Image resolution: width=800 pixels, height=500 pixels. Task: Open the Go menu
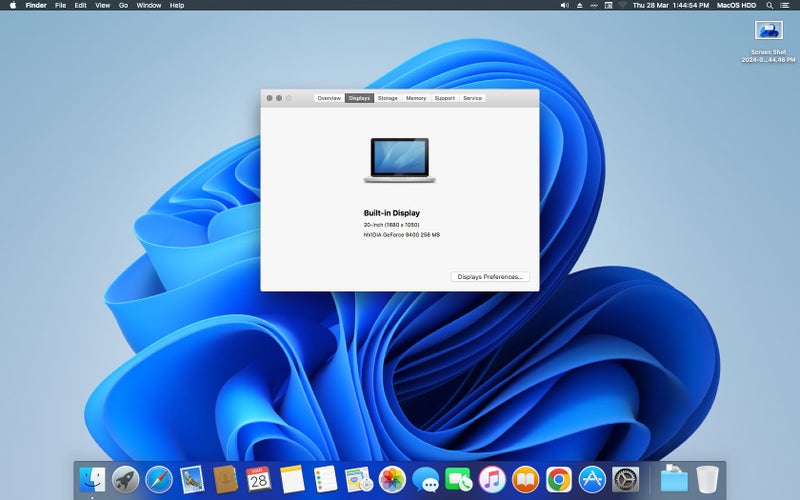(123, 5)
